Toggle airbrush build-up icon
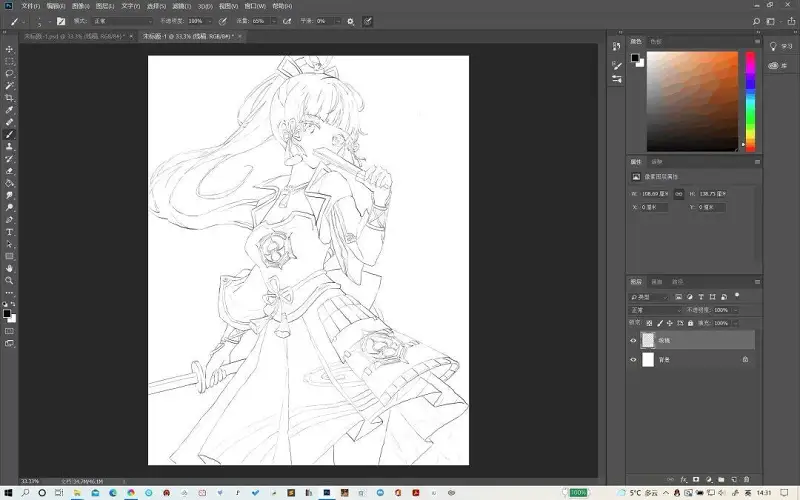 tap(287, 21)
